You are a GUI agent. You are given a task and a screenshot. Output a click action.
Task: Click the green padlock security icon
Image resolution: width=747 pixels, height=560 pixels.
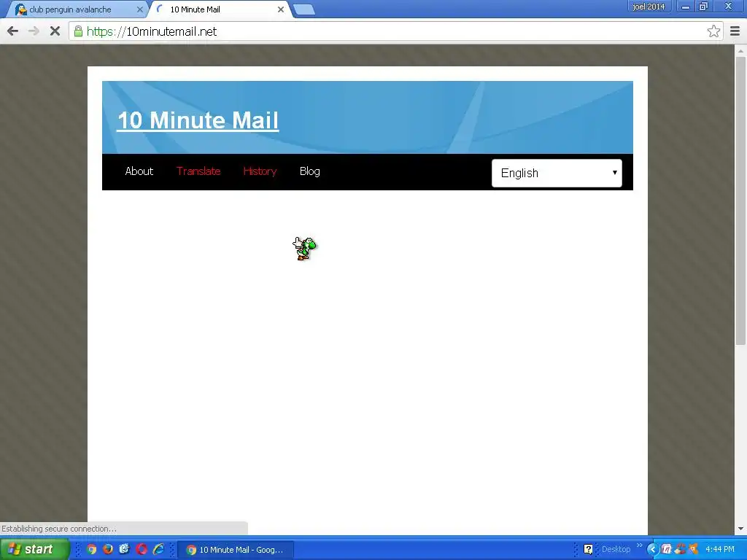(77, 31)
